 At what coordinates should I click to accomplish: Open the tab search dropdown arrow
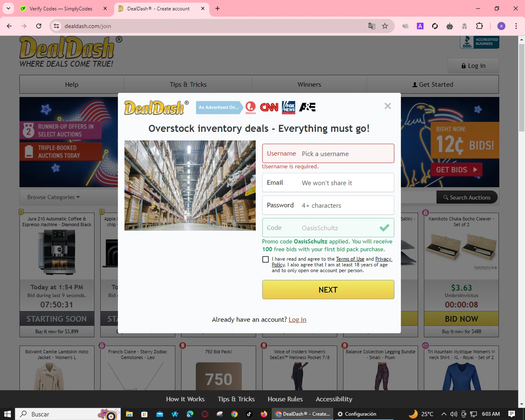click(x=8, y=8)
